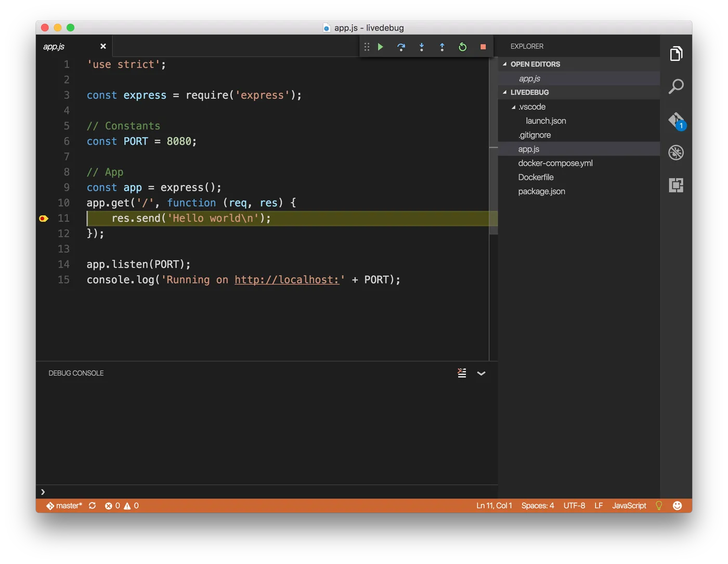Change indentation via Spaces: 4

click(538, 505)
